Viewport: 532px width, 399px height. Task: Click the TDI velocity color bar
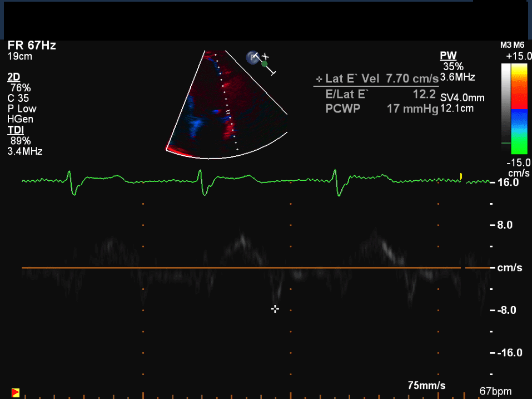pyautogui.click(x=519, y=108)
